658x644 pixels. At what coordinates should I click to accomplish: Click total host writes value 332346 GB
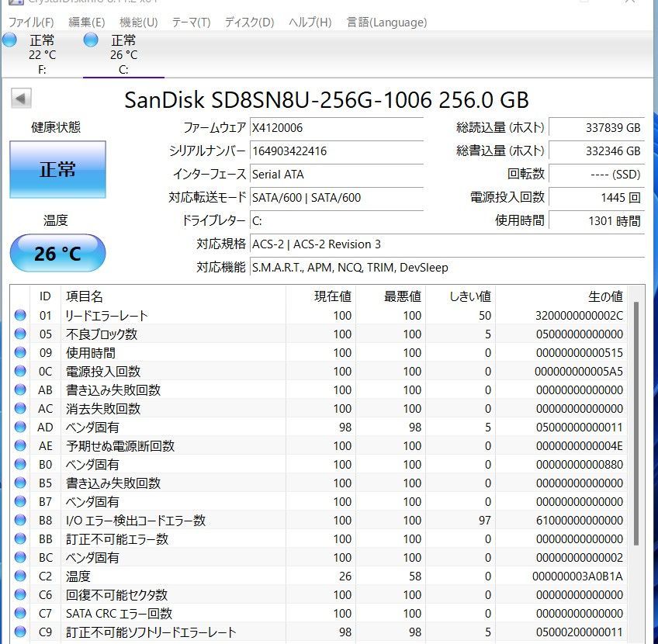(x=597, y=151)
